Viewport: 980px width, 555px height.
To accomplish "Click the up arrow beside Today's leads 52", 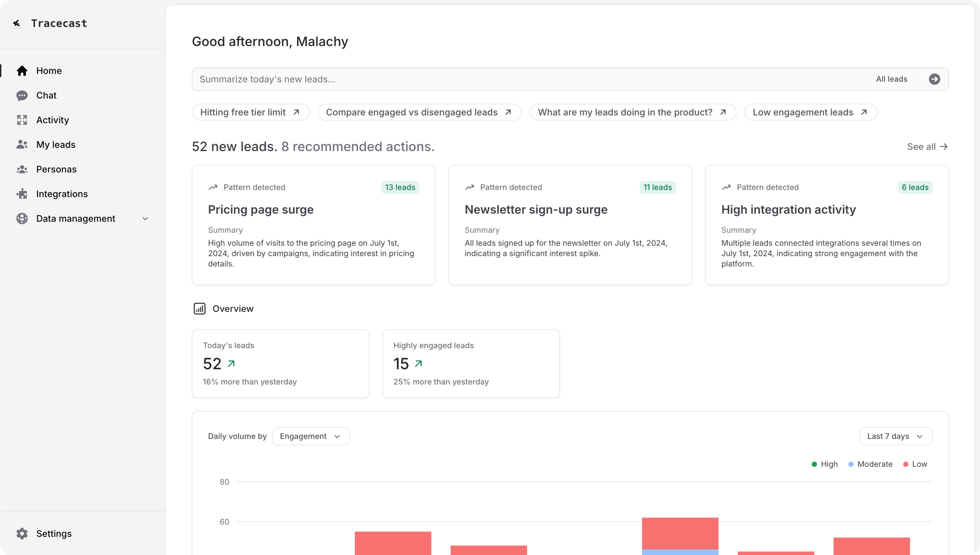I will (231, 364).
